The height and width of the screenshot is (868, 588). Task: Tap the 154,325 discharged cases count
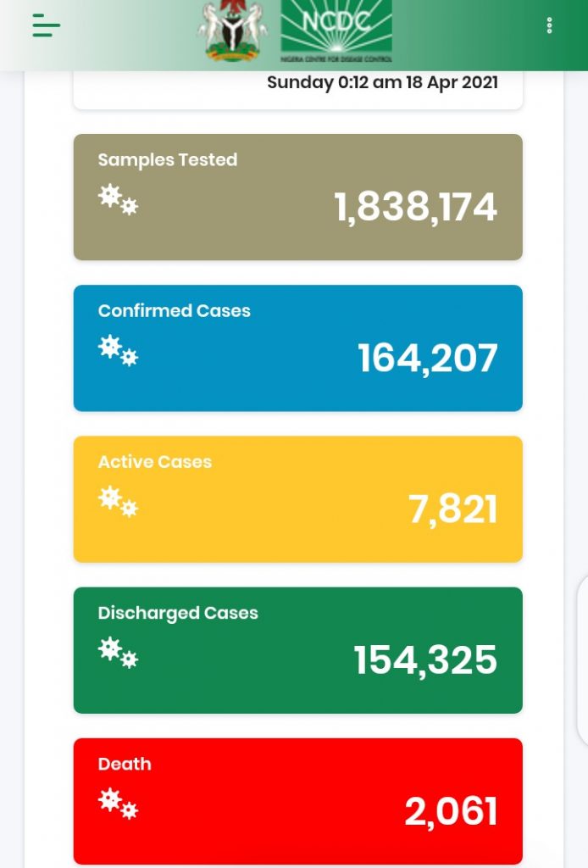425,660
